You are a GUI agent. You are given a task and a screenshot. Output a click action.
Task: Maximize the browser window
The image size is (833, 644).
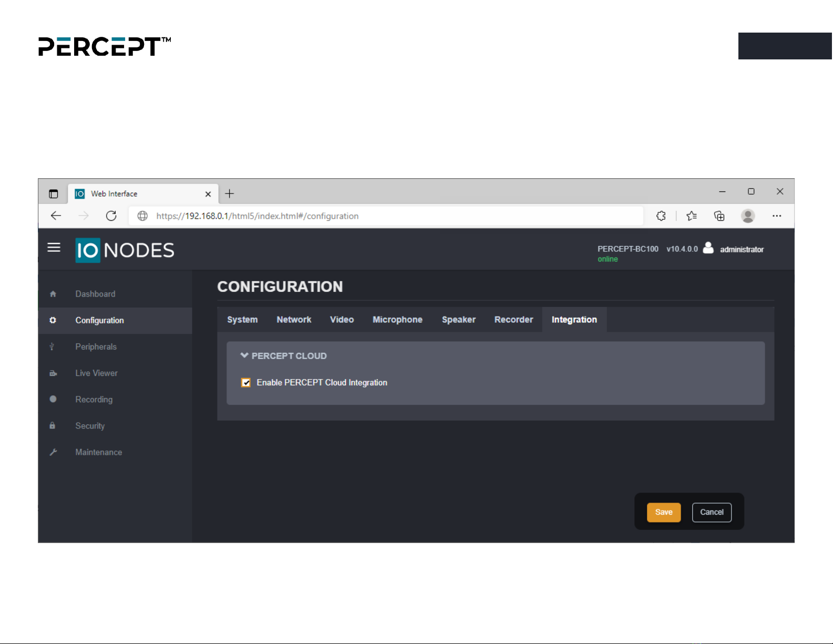751,191
